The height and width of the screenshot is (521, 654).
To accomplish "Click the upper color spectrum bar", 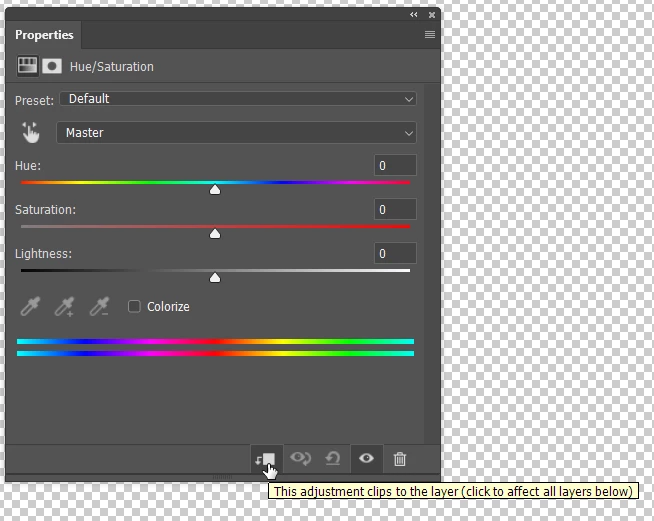I will pos(215,341).
